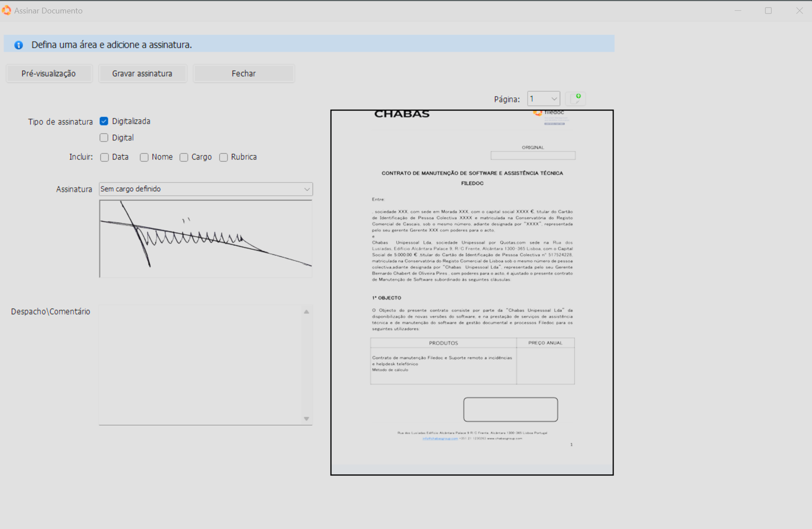The width and height of the screenshot is (812, 529).
Task: Click the 'PREÇO ANUAL' table header
Action: 545,343
